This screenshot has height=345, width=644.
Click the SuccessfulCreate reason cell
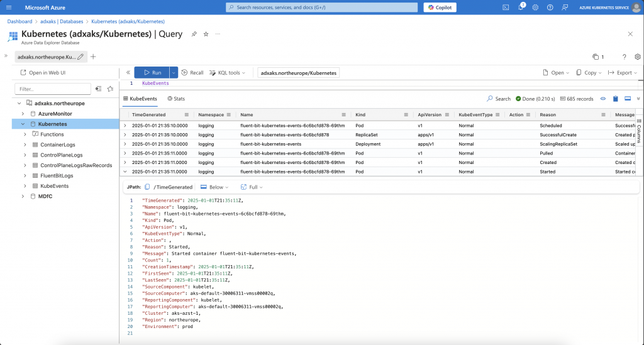[x=558, y=135]
